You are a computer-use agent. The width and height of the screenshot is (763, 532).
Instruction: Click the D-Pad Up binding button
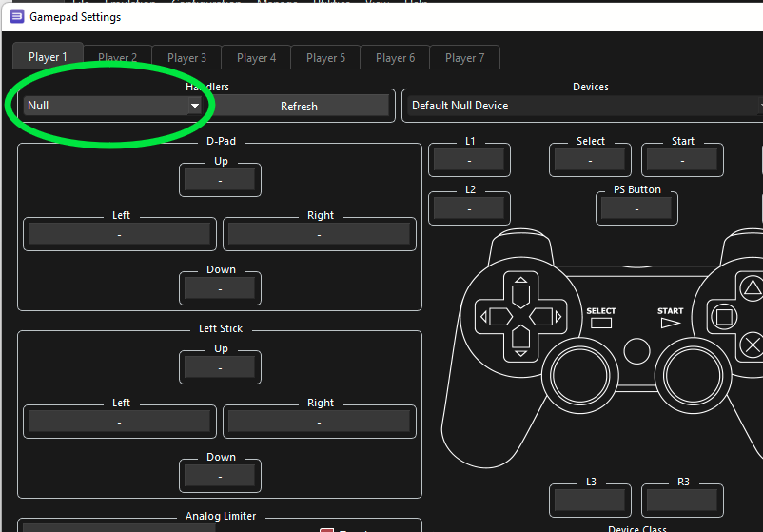pos(220,181)
